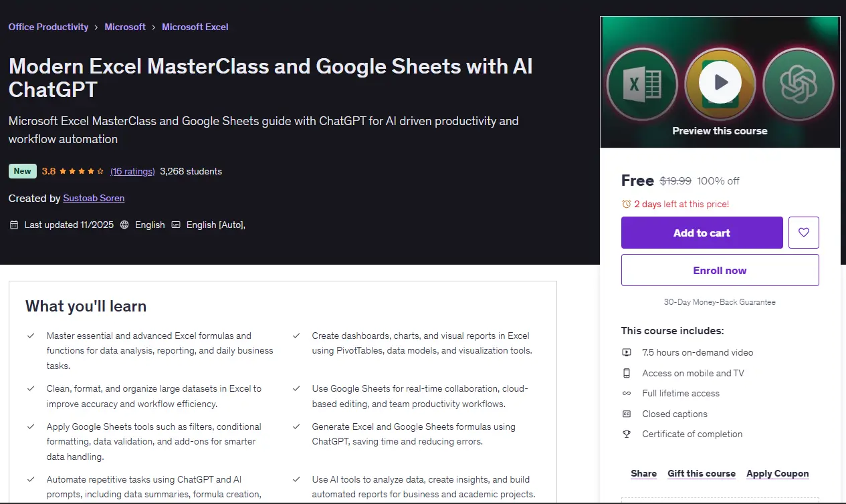Click This course includes heading
This screenshot has height=504, width=846.
(672, 330)
